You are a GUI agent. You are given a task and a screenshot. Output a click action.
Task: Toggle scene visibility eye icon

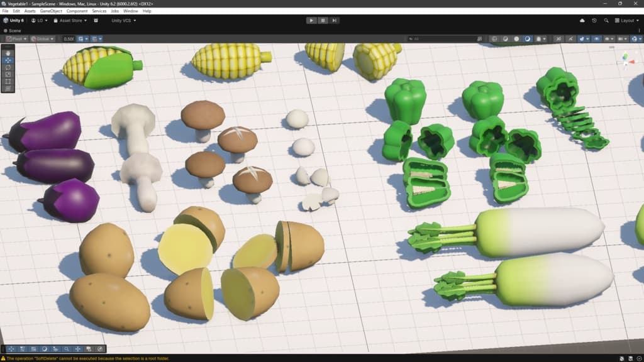pyautogui.click(x=596, y=39)
